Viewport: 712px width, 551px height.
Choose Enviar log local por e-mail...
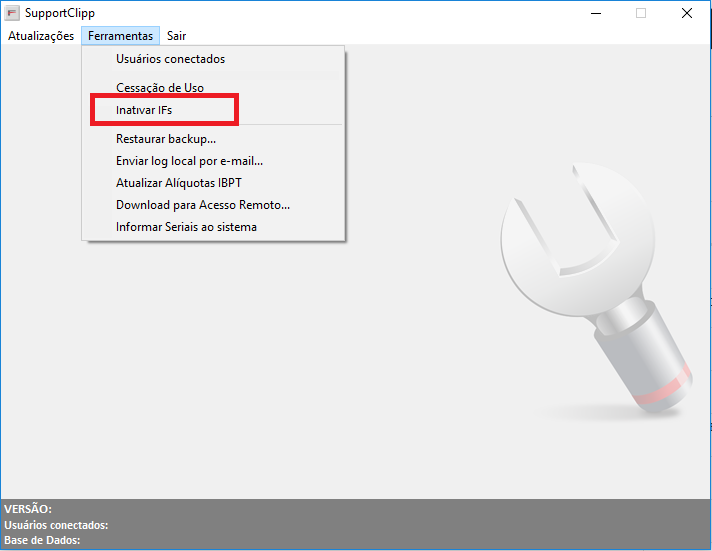click(x=189, y=161)
